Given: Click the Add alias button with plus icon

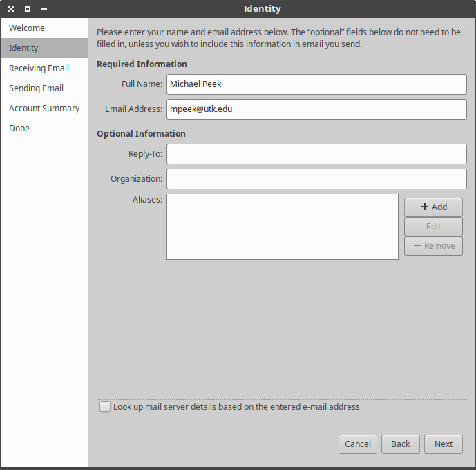Looking at the screenshot, I should pyautogui.click(x=433, y=207).
